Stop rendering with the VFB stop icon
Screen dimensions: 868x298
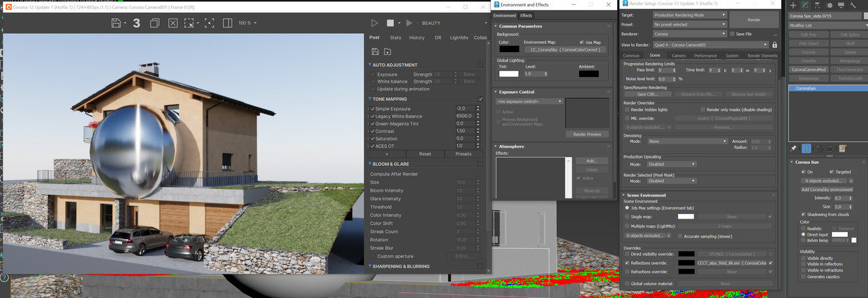pyautogui.click(x=390, y=23)
